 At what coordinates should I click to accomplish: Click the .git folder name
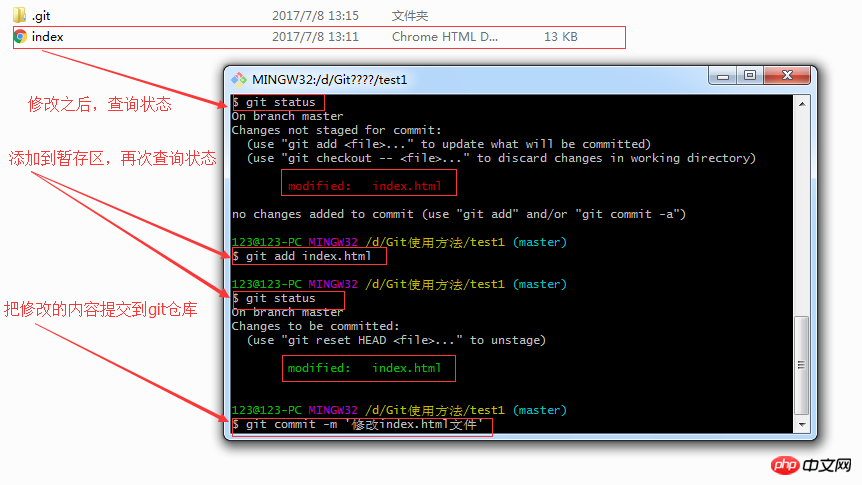click(x=41, y=16)
